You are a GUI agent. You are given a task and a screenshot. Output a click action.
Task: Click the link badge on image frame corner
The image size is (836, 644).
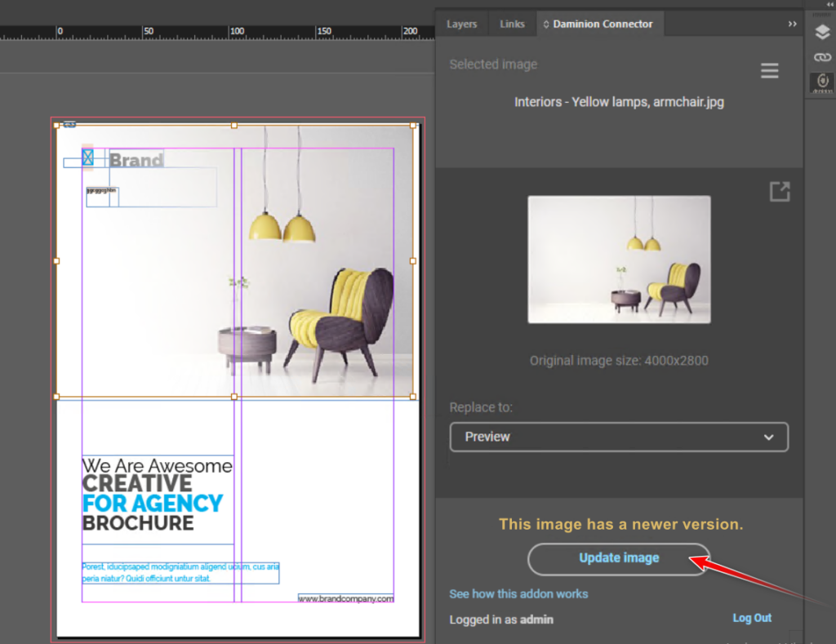point(69,124)
